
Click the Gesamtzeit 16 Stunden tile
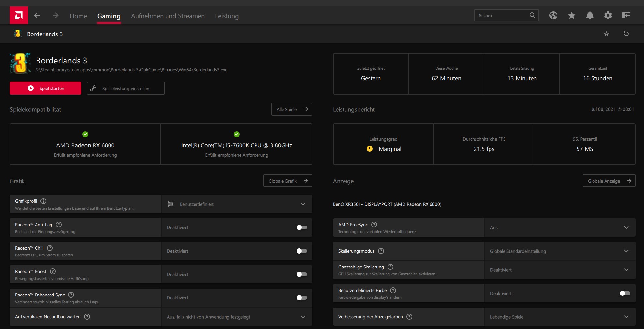pyautogui.click(x=597, y=74)
